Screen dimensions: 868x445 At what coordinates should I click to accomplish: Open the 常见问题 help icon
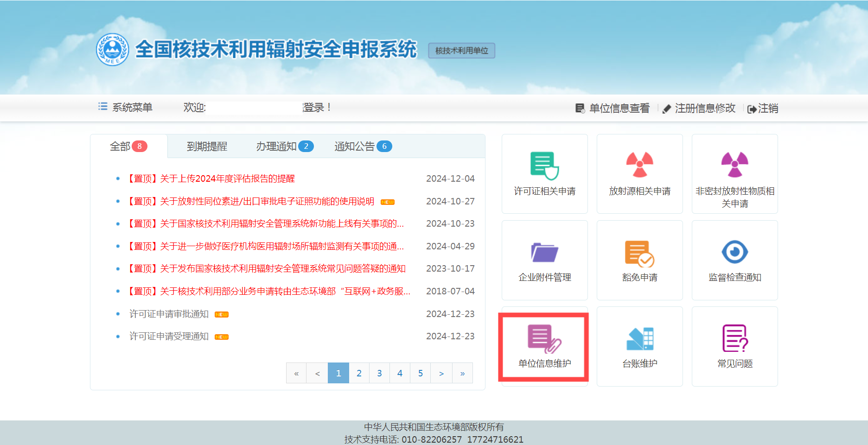pos(734,339)
